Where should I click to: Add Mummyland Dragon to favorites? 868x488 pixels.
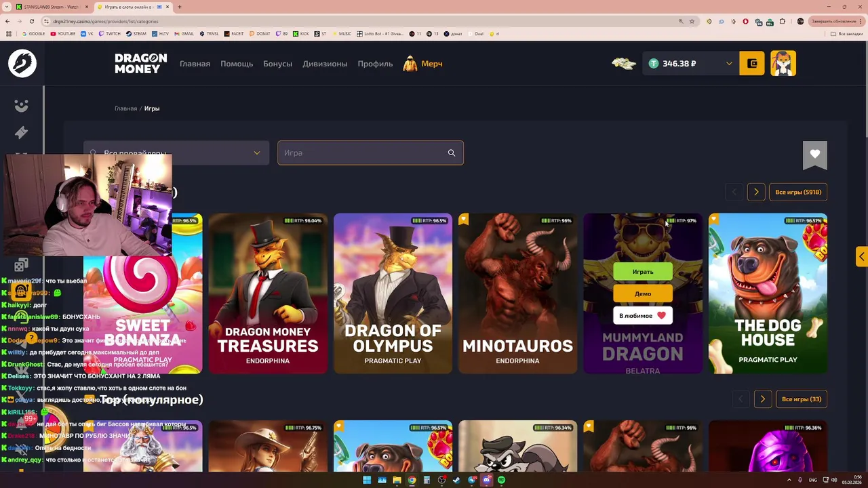(643, 315)
